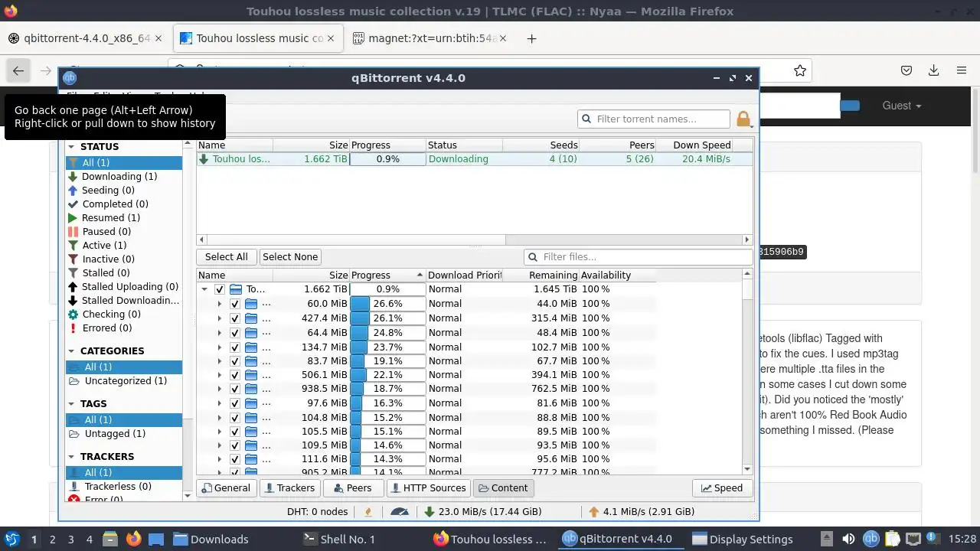The image size is (980, 551).
Task: Select the Stalled Uploading (0) filter
Action: [124, 286]
